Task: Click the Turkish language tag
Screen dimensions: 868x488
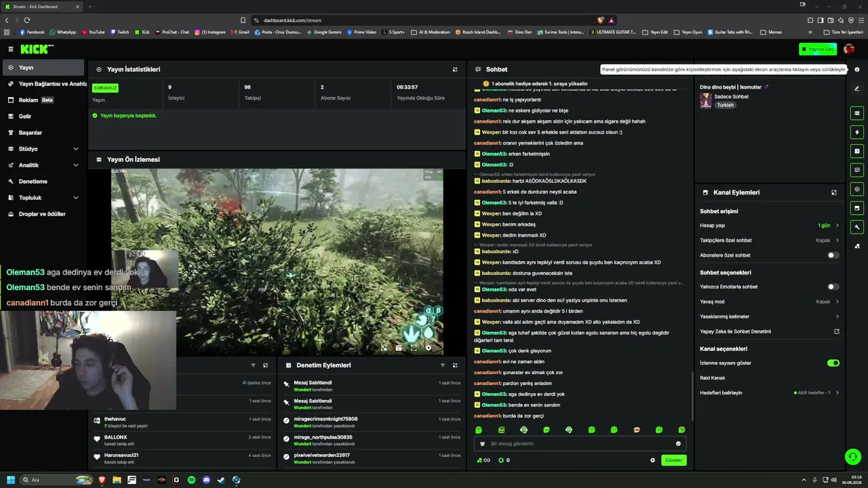Action: [x=726, y=105]
